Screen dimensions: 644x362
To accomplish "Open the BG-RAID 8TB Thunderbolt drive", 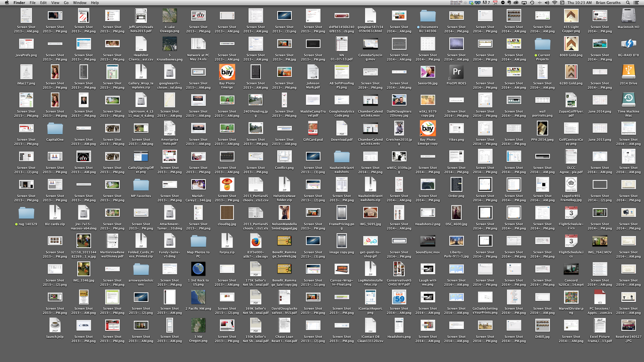I will click(628, 44).
